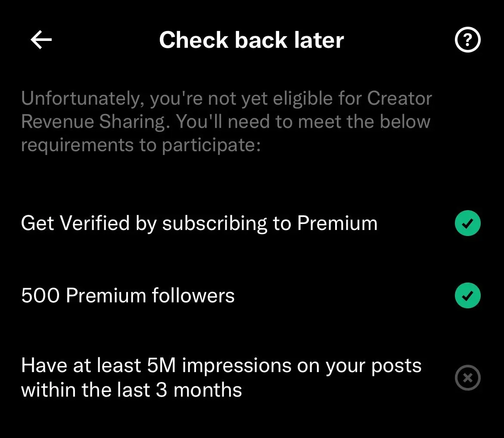Click green checkmark beside Get Verified requirement
This screenshot has width=504, height=438.
(467, 223)
